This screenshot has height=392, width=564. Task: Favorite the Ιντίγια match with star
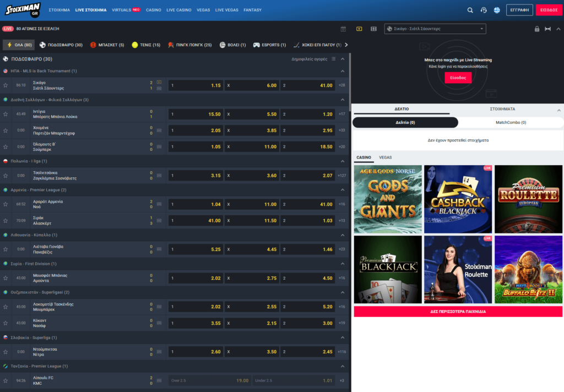(6, 114)
